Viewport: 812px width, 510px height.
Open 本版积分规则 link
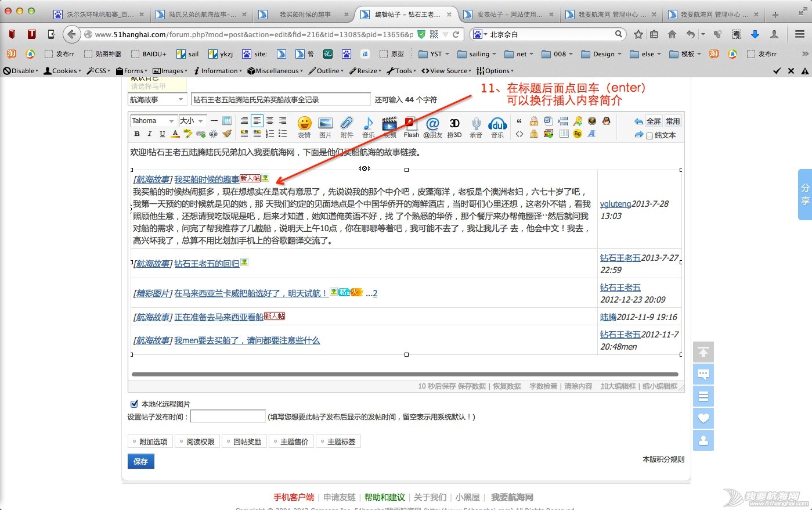[x=663, y=459]
